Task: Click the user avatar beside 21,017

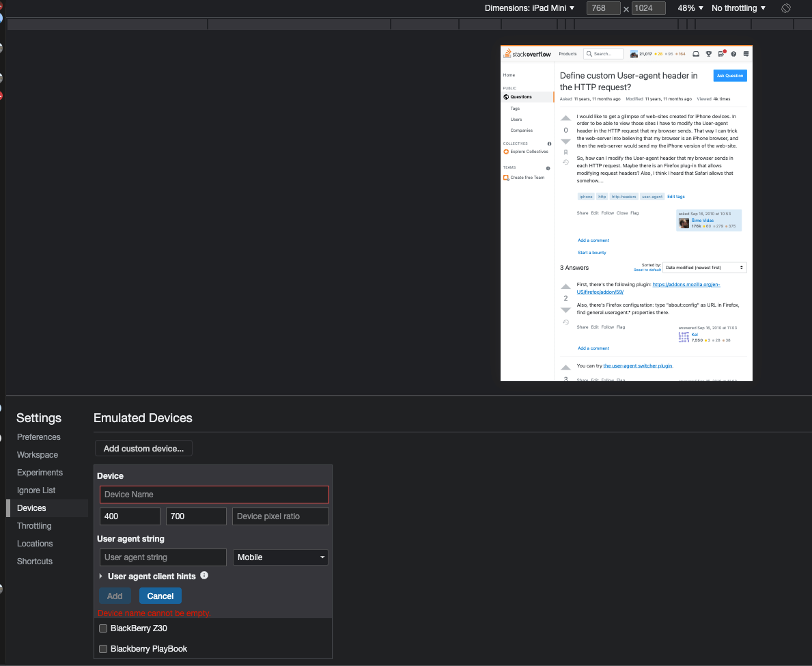Action: coord(634,54)
